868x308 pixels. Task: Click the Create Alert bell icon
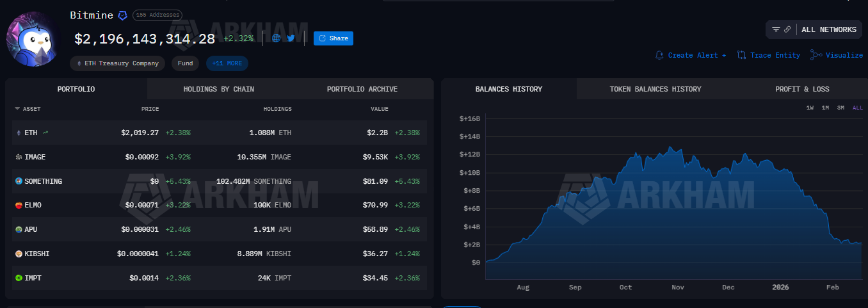660,55
